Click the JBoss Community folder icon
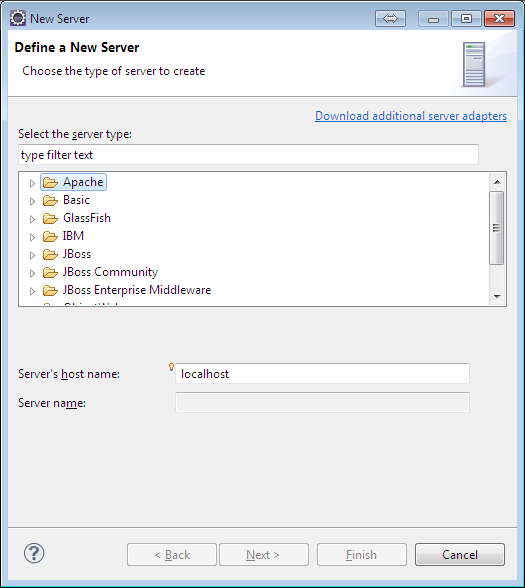Viewport: 525px width, 588px height. pyautogui.click(x=50, y=272)
